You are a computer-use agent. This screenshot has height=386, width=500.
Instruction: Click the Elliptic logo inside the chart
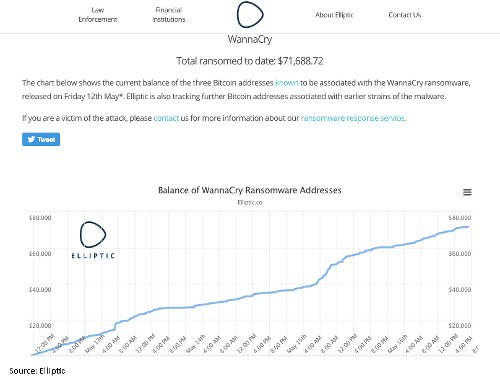click(93, 234)
